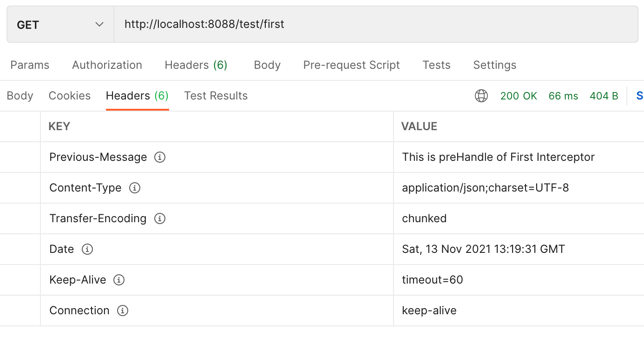Go to Pre-request Script tab
Screen dimensions: 644x344
(351, 65)
